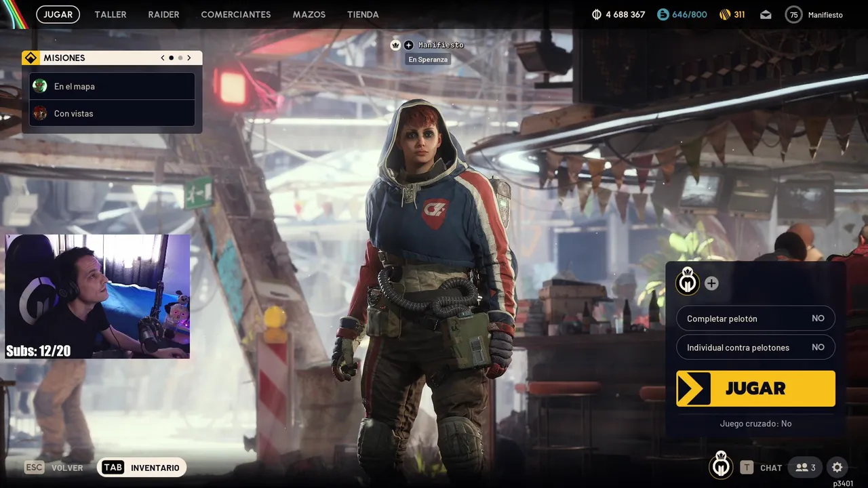This screenshot has width=868, height=488.
Task: Click the MISIONES panel diamond icon
Action: click(x=31, y=58)
